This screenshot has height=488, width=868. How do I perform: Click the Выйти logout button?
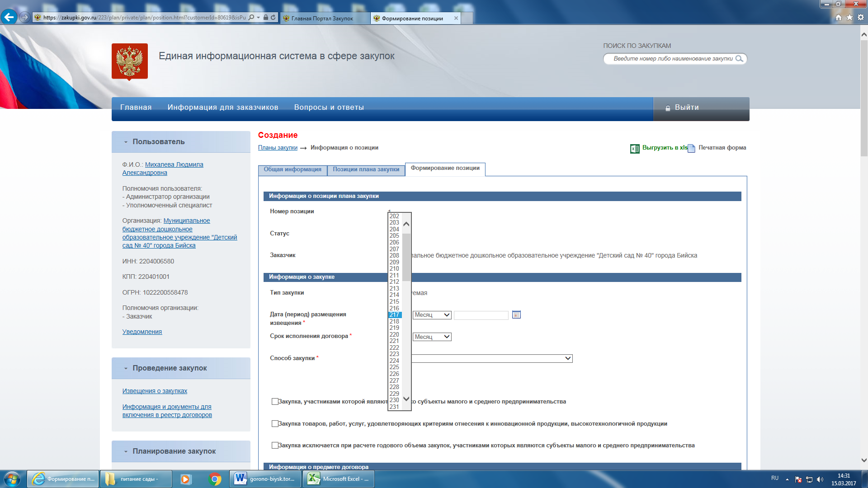[x=686, y=108]
